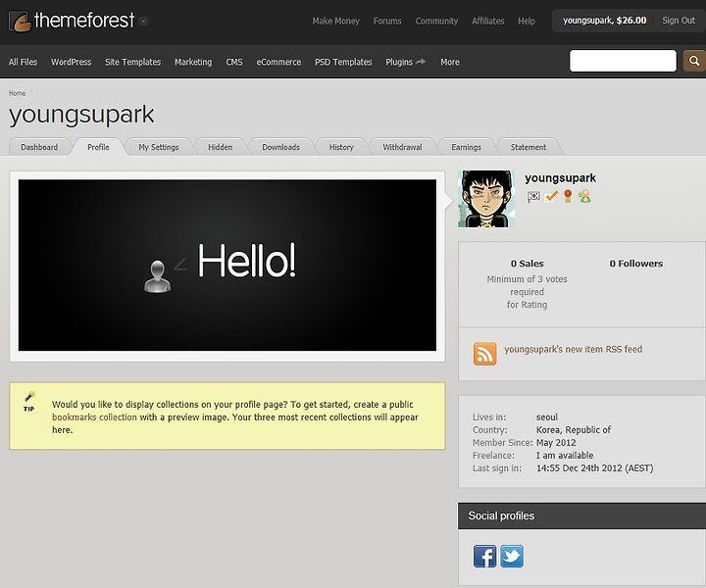Click the red ribbon award badge
The image size is (706, 588).
568,196
